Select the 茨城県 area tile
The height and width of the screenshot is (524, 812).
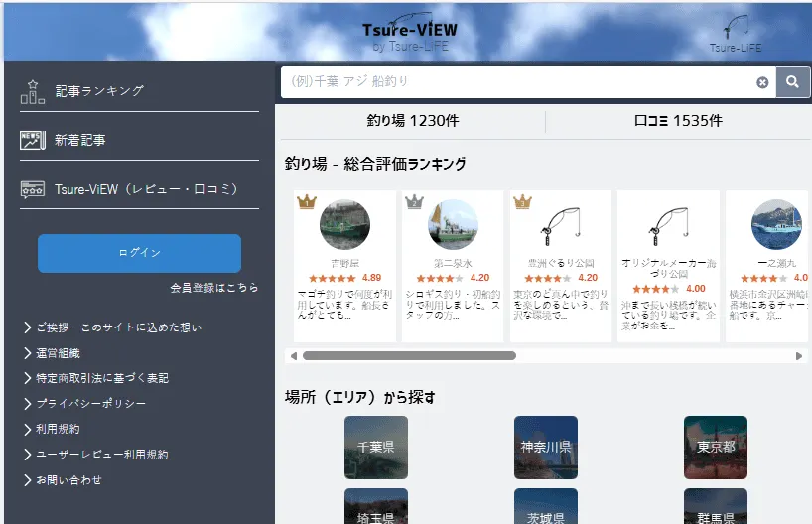[546, 506]
